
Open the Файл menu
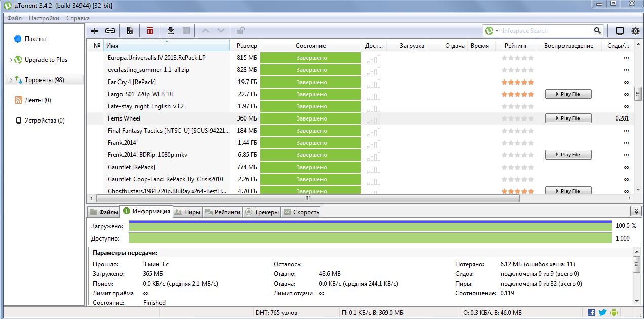(x=15, y=18)
